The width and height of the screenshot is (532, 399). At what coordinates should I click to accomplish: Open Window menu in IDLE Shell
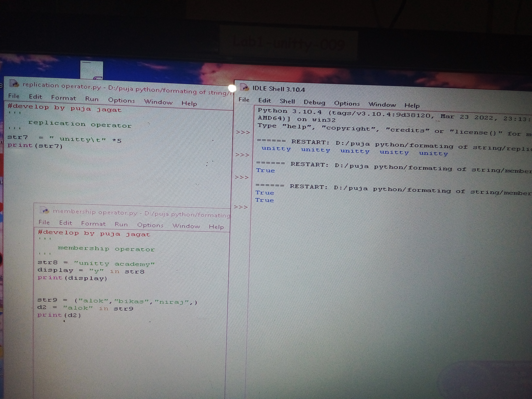pos(382,104)
